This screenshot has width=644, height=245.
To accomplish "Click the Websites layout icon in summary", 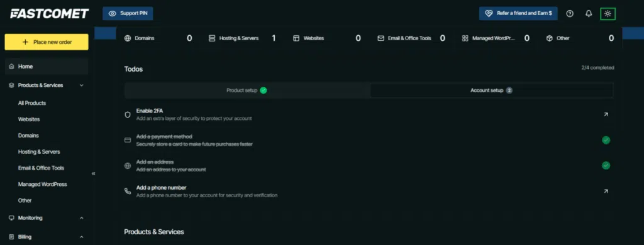I will pyautogui.click(x=296, y=38).
